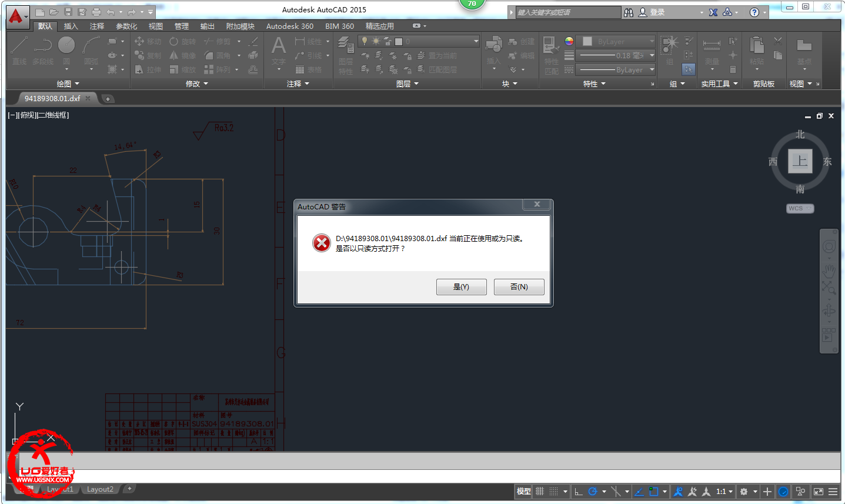The width and height of the screenshot is (845, 504).
Task: Toggle the grid display in status bar
Action: pos(540,491)
